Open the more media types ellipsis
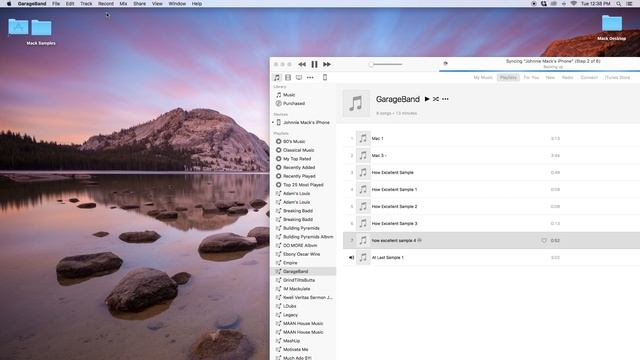 [310, 77]
